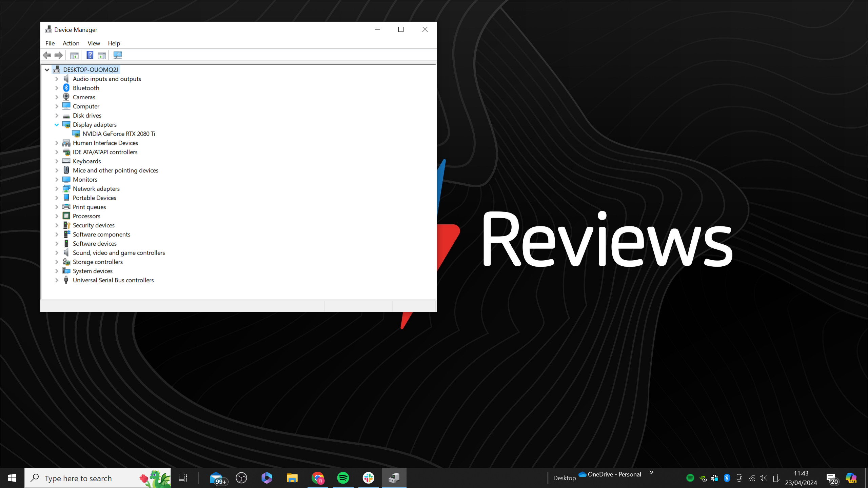Expand the Monitors category
868x488 pixels.
coord(57,180)
